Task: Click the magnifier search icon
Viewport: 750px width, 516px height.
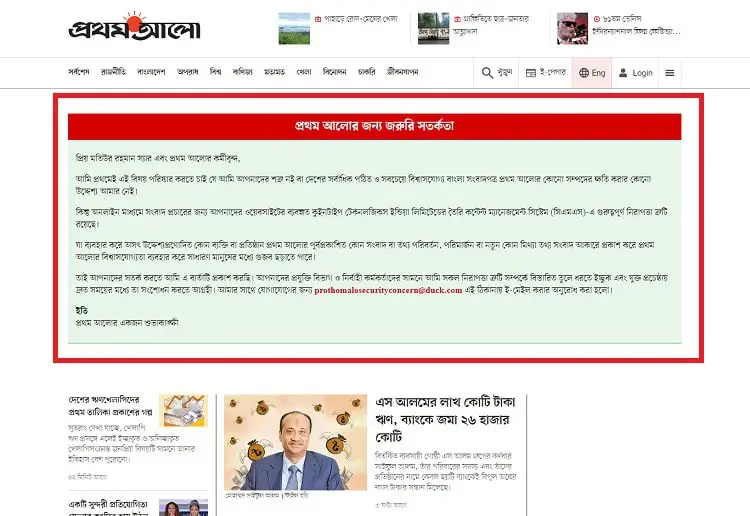Action: click(x=487, y=73)
